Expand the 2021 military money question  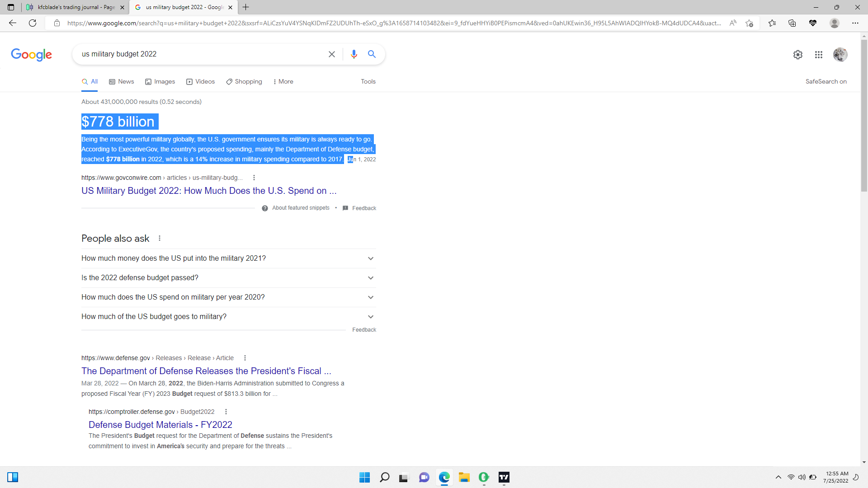228,258
